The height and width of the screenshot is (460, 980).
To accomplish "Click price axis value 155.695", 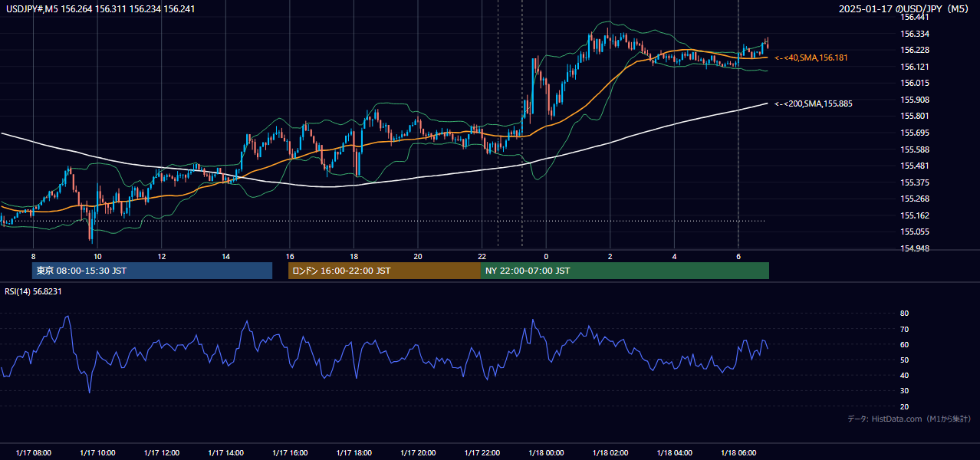I will pyautogui.click(x=915, y=133).
